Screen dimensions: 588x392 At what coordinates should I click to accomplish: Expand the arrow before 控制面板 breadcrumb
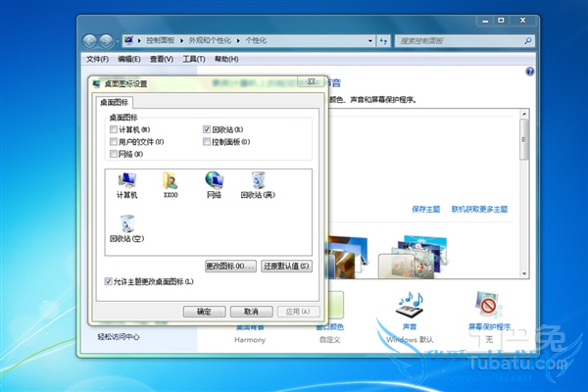[x=139, y=40]
